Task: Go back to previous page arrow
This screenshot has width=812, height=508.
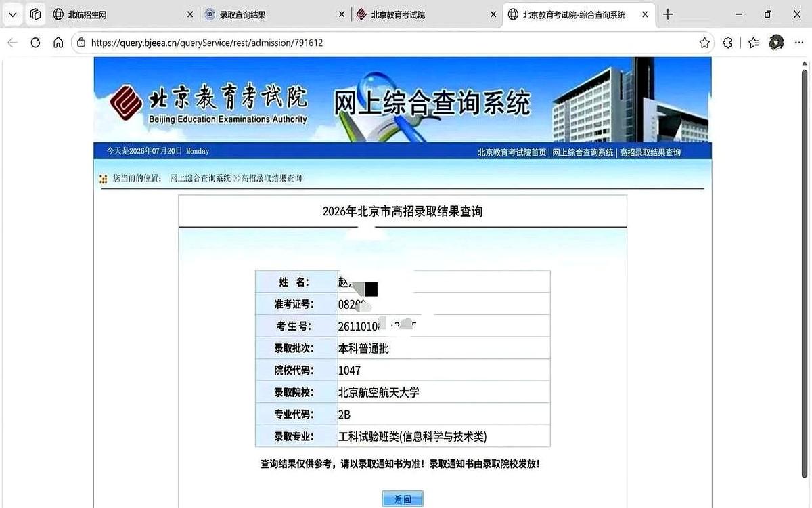Action: click(12, 43)
